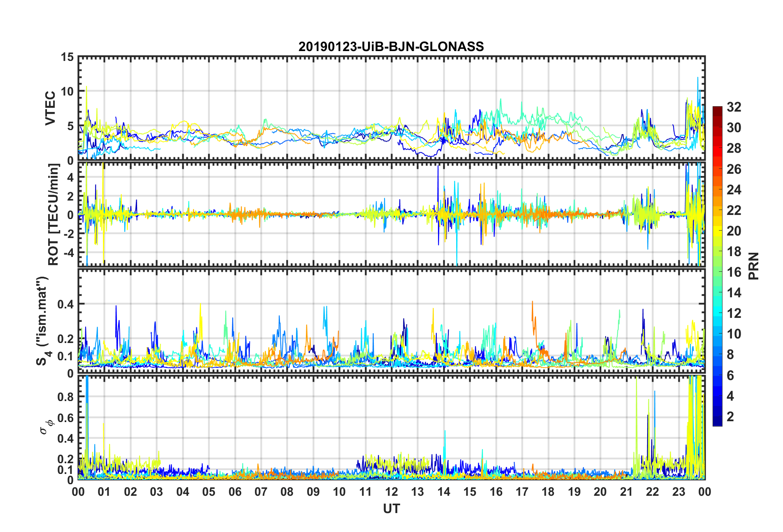Click colorbar tick label 16

(734, 272)
